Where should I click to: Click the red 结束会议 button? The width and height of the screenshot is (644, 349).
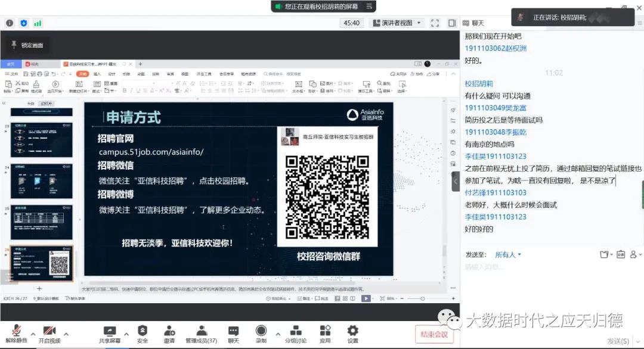click(x=435, y=334)
